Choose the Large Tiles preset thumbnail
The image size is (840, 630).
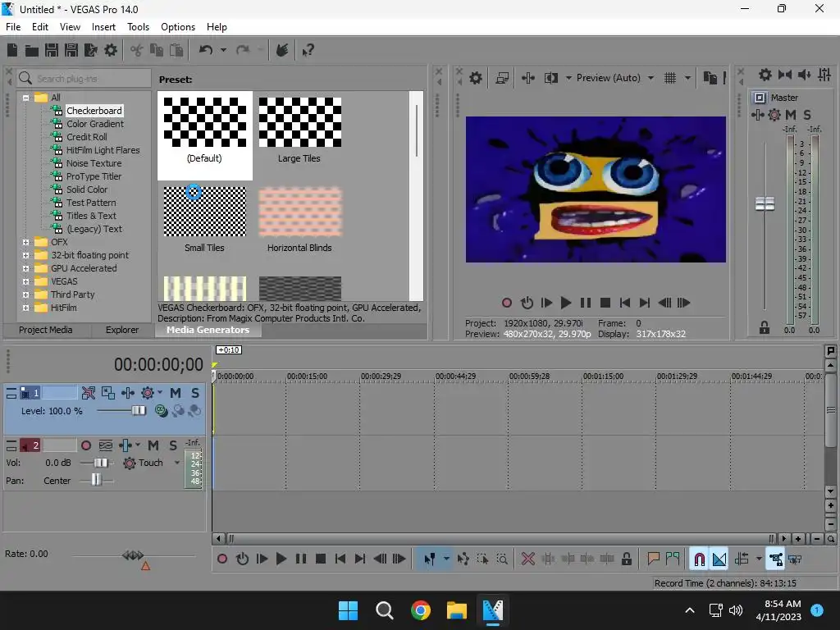click(300, 123)
